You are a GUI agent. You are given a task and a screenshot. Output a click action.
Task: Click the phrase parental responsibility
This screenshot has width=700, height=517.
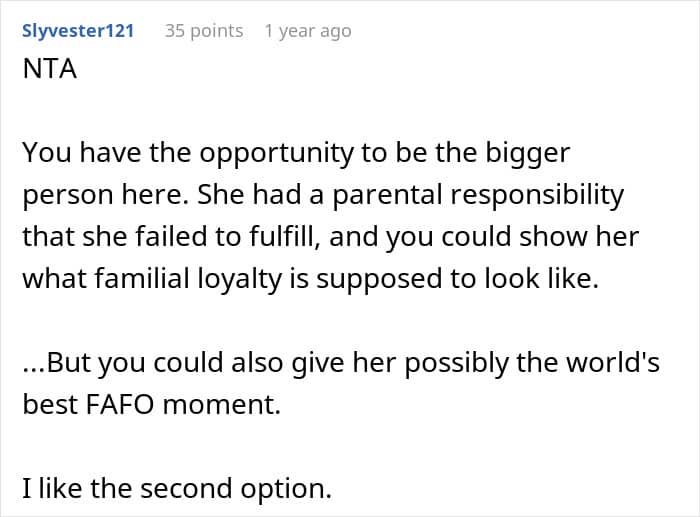[x=478, y=196]
